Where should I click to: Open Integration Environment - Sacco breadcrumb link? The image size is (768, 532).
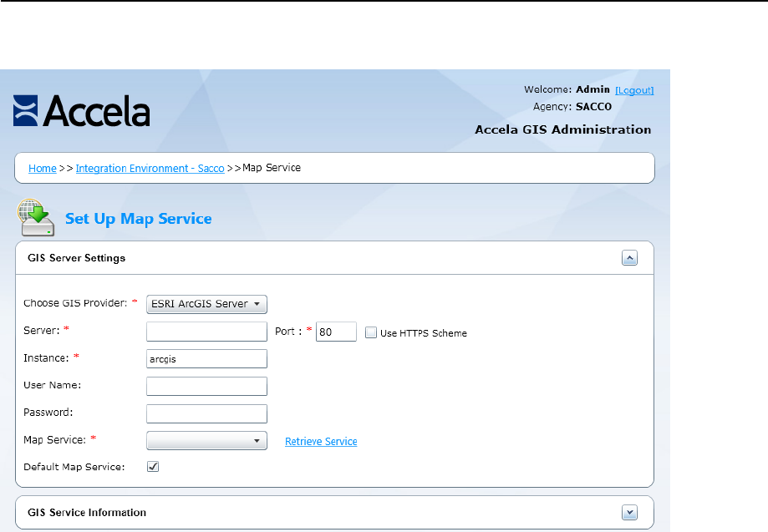tap(150, 169)
